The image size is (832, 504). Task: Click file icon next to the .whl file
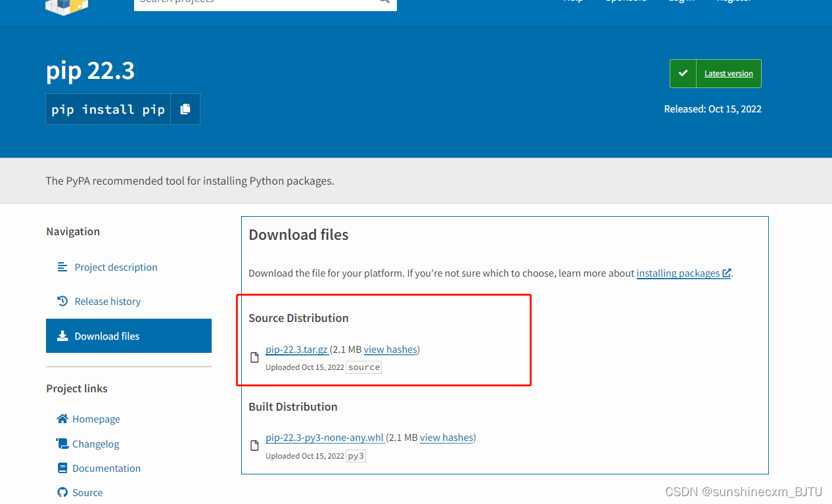[x=254, y=446]
